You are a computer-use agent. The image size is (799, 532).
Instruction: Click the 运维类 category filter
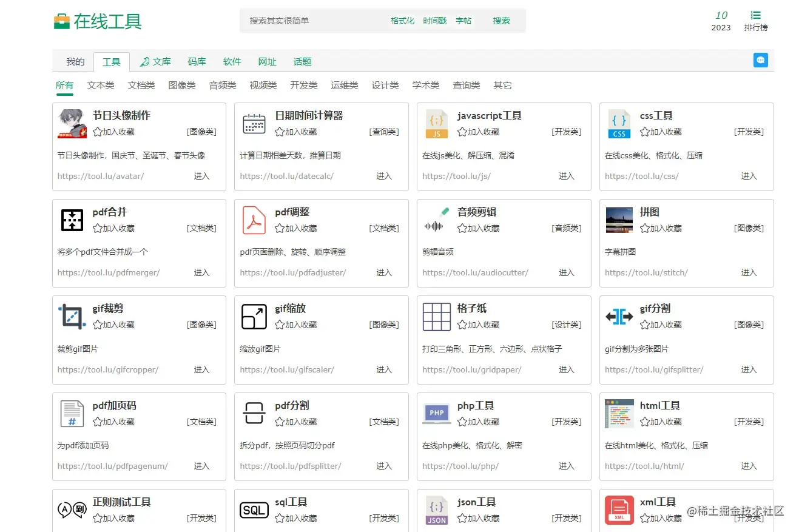click(345, 86)
